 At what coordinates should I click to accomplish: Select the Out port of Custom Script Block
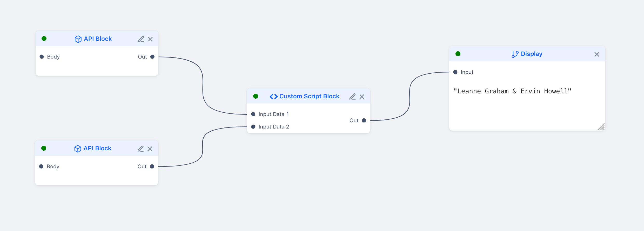coord(364,120)
